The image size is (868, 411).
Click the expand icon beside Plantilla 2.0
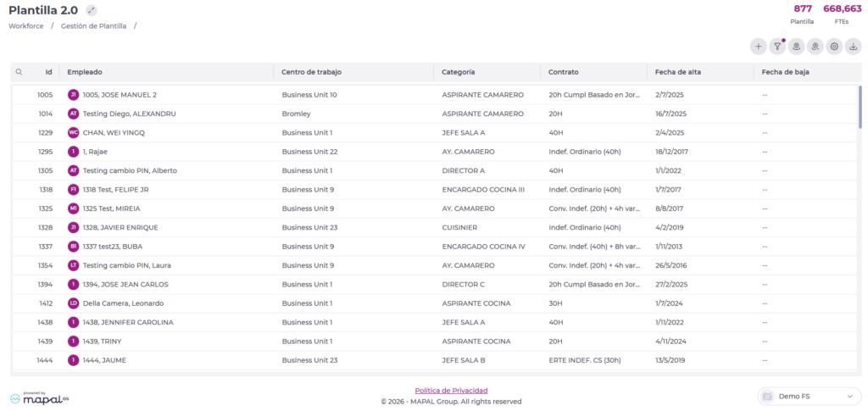coord(92,10)
